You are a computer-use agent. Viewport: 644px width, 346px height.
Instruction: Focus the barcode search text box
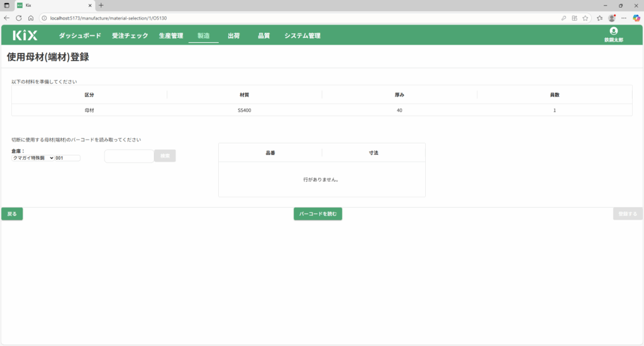click(x=129, y=156)
